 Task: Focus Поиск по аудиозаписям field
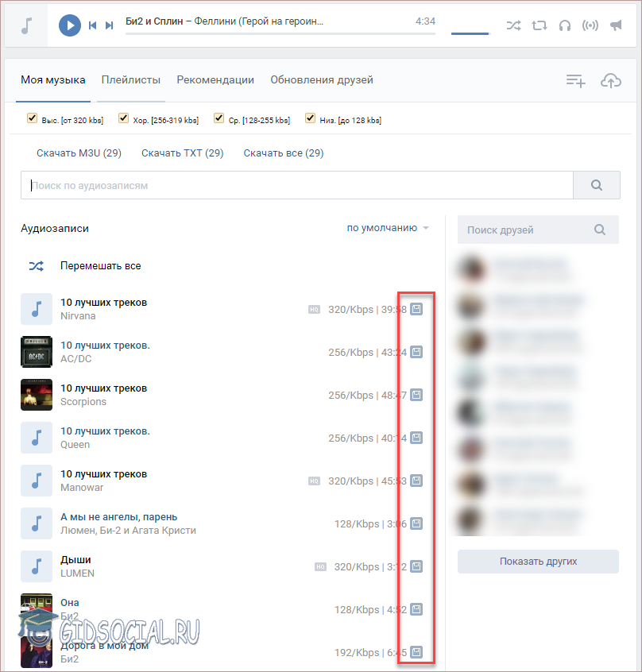[297, 185]
